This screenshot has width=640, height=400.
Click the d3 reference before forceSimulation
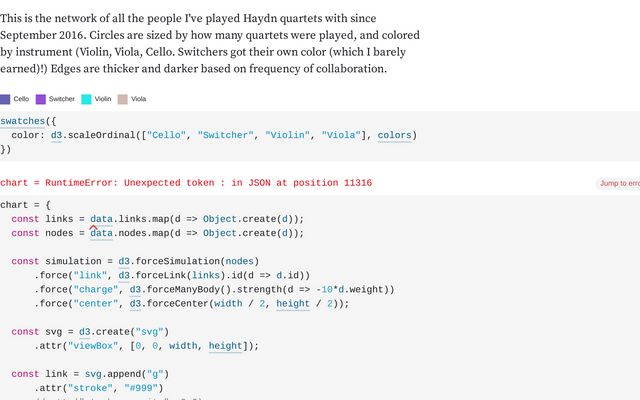(124, 261)
